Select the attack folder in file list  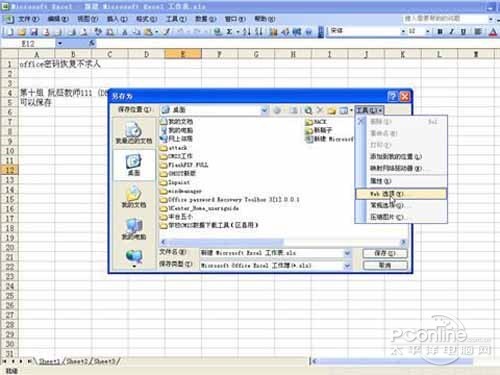coord(174,148)
